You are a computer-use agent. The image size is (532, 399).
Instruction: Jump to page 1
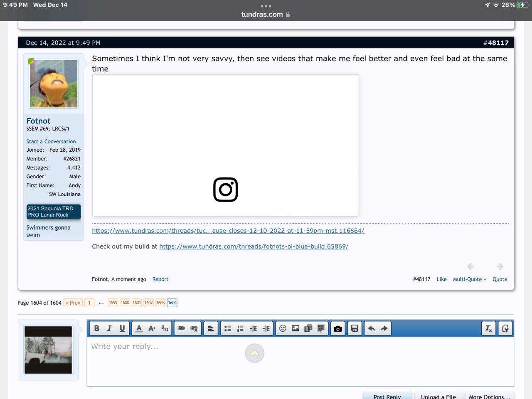coord(89,303)
